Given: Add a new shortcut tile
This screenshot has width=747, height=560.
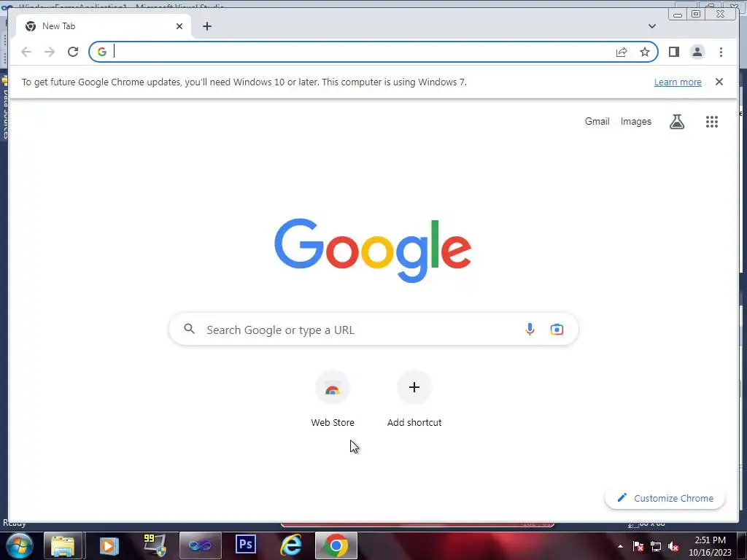Looking at the screenshot, I should (414, 400).
